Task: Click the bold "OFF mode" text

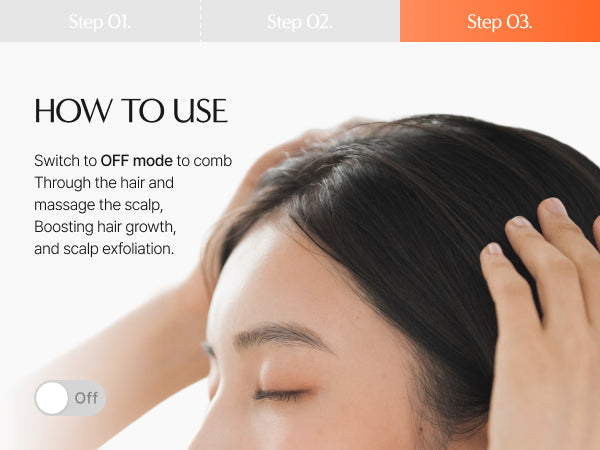Action: (x=137, y=161)
